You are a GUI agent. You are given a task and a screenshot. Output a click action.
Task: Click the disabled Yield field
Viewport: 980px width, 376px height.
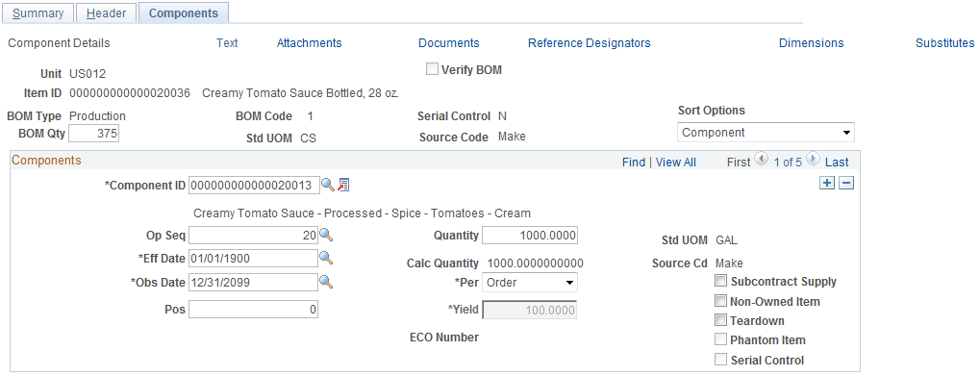click(x=530, y=310)
